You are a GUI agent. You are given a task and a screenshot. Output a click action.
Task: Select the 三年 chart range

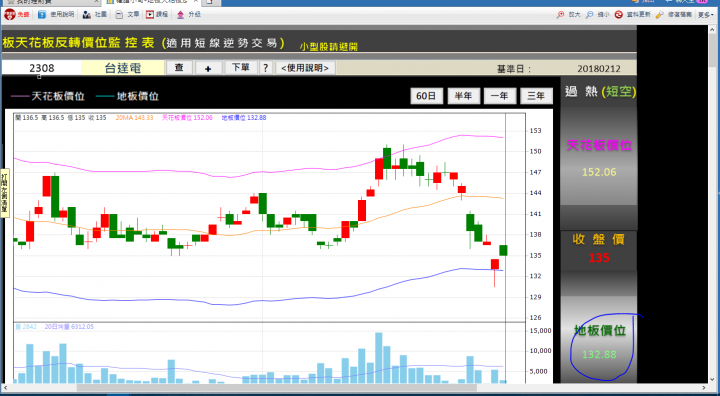click(536, 96)
